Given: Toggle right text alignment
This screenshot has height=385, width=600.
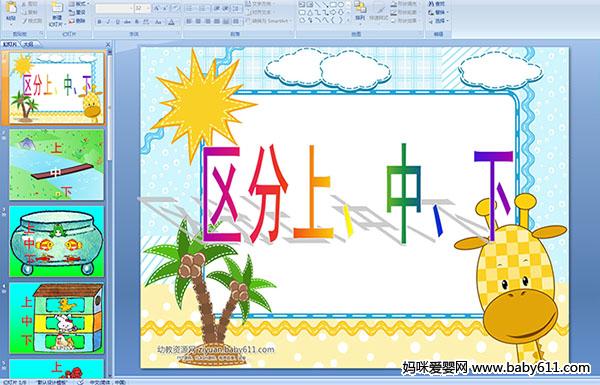Looking at the screenshot, I should click(x=207, y=21).
